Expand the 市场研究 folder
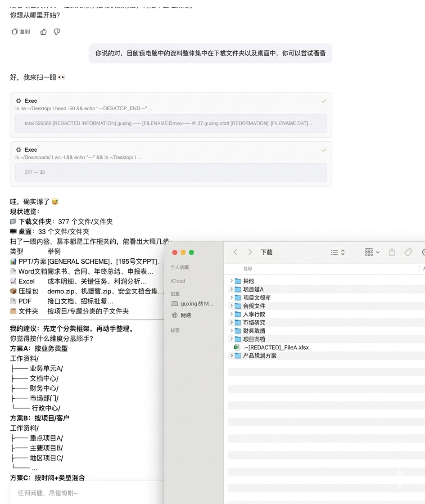This screenshot has width=425, height=504. (x=231, y=322)
